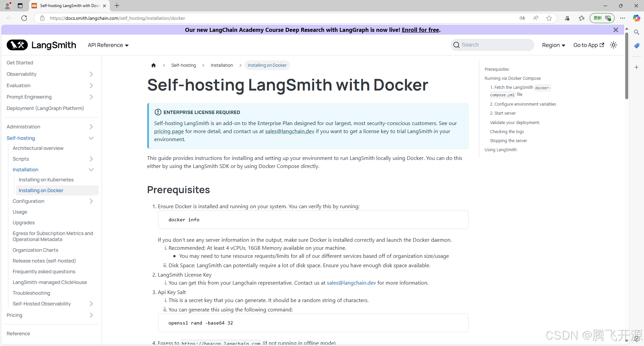This screenshot has width=644, height=346.
Task: Click Self-hosting breadcrumb
Action: click(183, 65)
